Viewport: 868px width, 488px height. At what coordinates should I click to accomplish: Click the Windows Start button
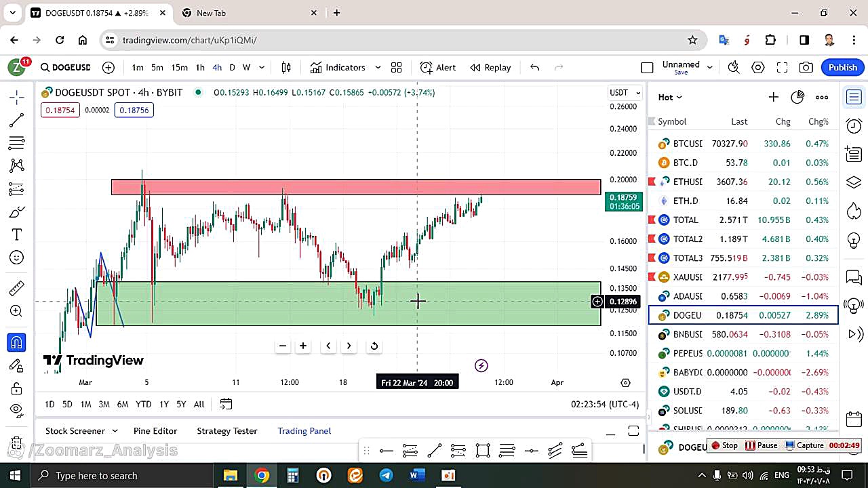pos(15,475)
